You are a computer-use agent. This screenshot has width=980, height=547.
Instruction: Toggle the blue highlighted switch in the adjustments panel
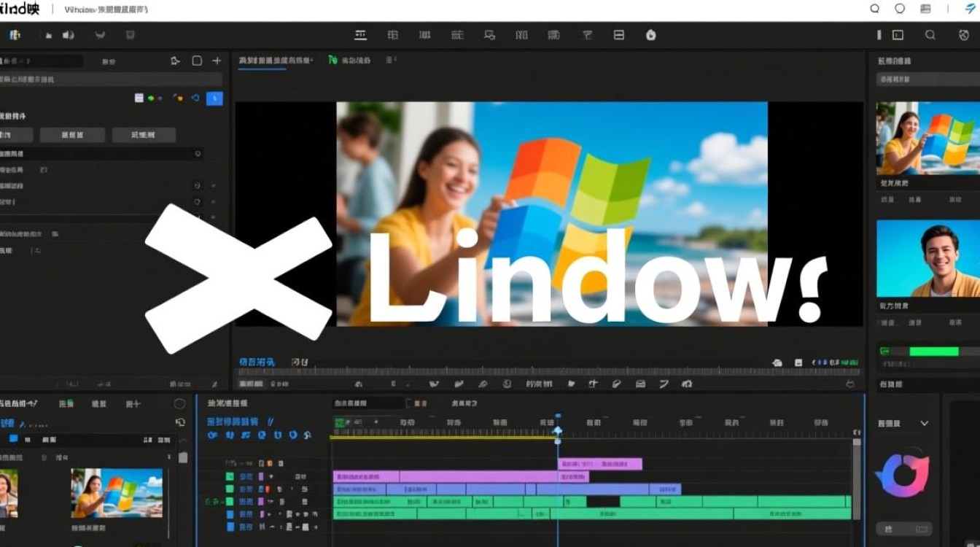click(214, 98)
